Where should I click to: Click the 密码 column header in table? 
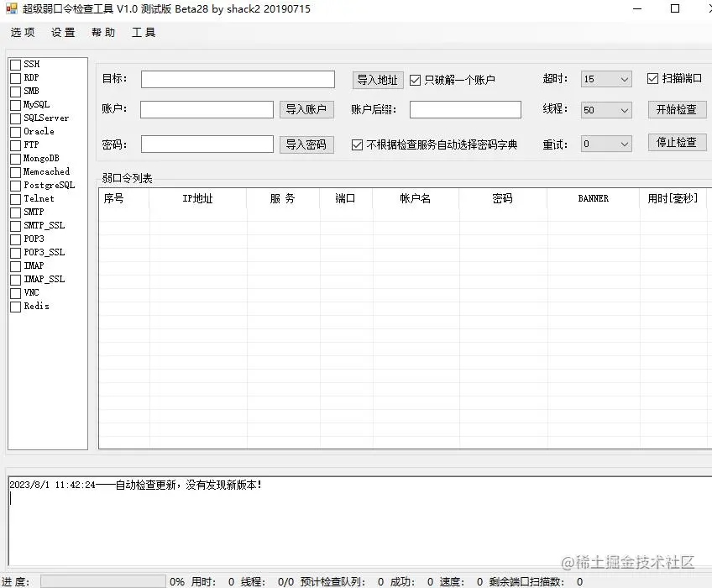pos(503,198)
